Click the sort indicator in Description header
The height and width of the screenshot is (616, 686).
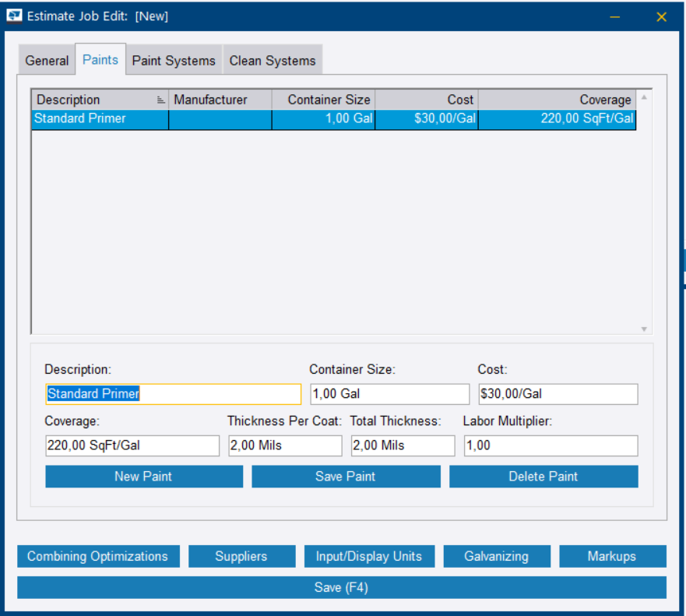pyautogui.click(x=160, y=100)
